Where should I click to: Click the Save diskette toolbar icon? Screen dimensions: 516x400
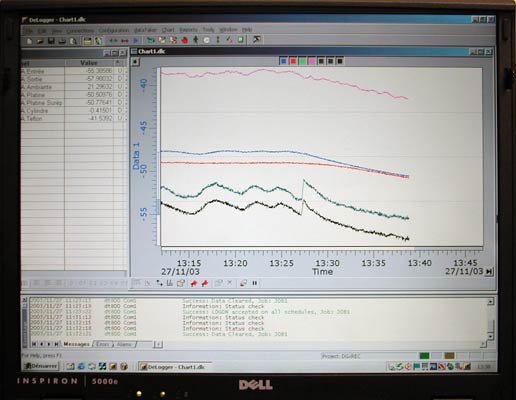click(x=51, y=41)
